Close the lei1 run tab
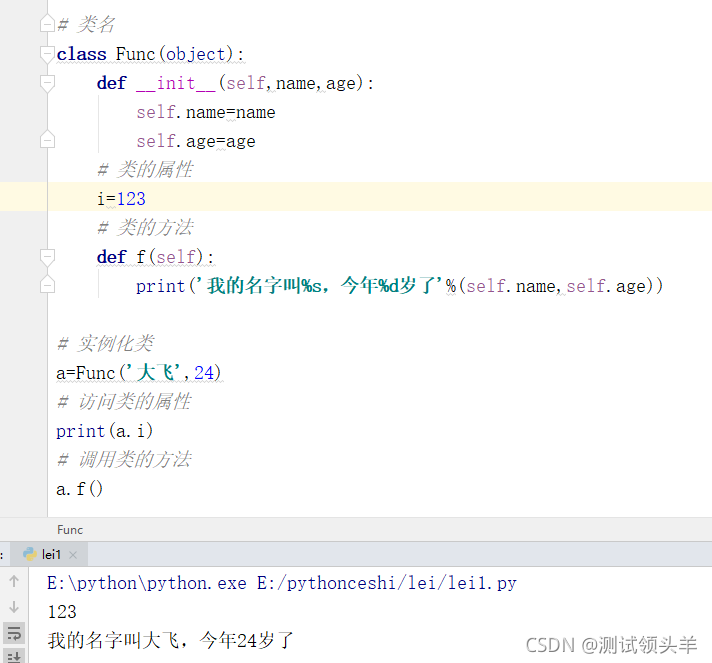The height and width of the screenshot is (663, 712). tap(73, 555)
